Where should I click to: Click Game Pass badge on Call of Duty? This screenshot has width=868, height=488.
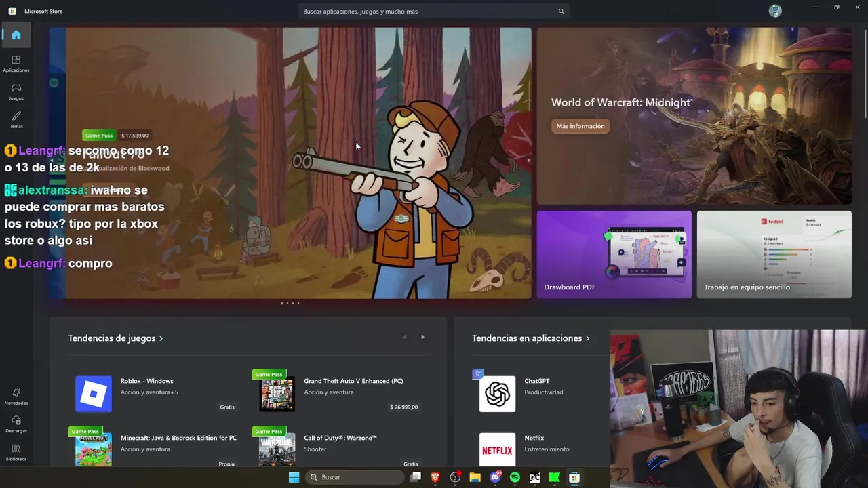(x=269, y=432)
